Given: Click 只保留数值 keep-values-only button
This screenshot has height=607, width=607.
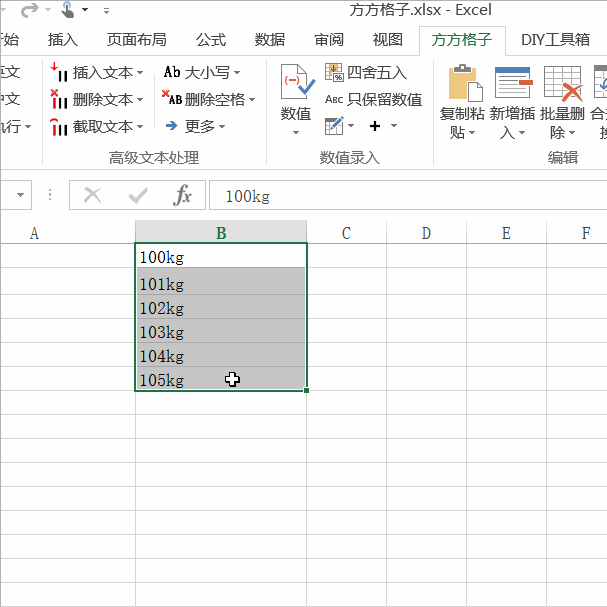Looking at the screenshot, I should tap(373, 99).
